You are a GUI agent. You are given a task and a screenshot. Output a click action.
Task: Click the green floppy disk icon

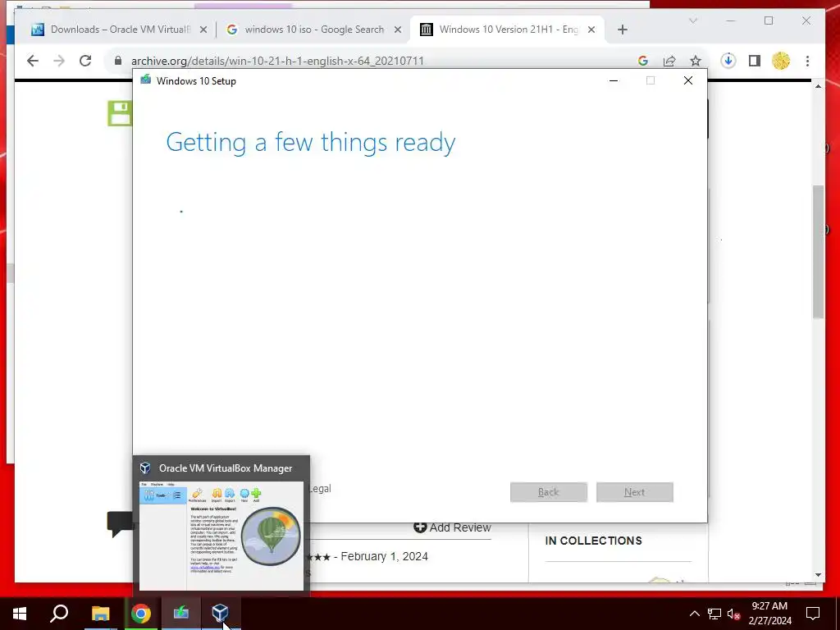tap(120, 113)
